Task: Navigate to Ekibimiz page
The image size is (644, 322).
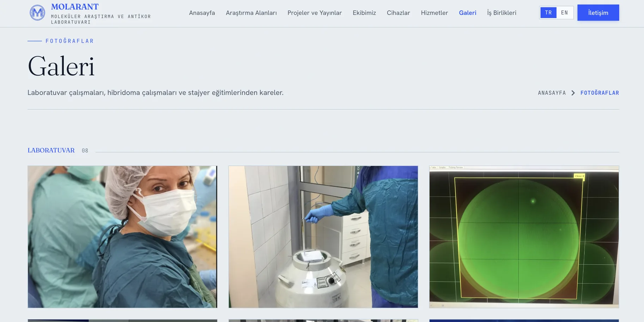Action: pyautogui.click(x=364, y=13)
